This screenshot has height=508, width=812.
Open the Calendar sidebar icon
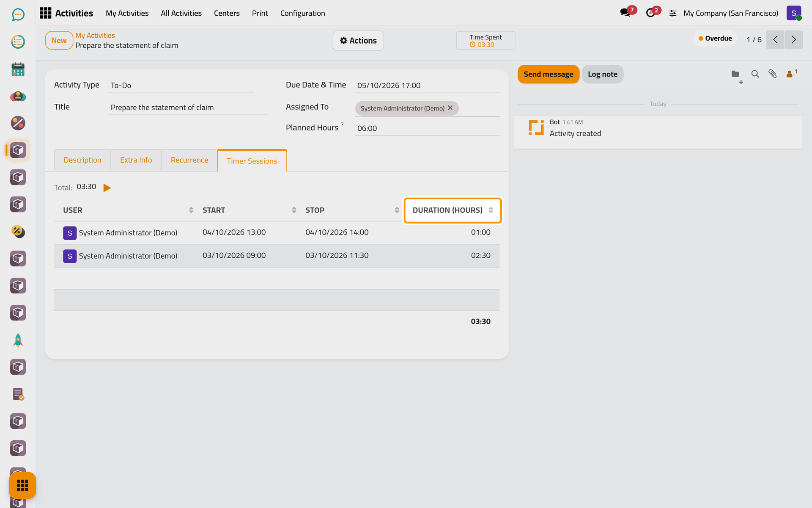tap(18, 69)
